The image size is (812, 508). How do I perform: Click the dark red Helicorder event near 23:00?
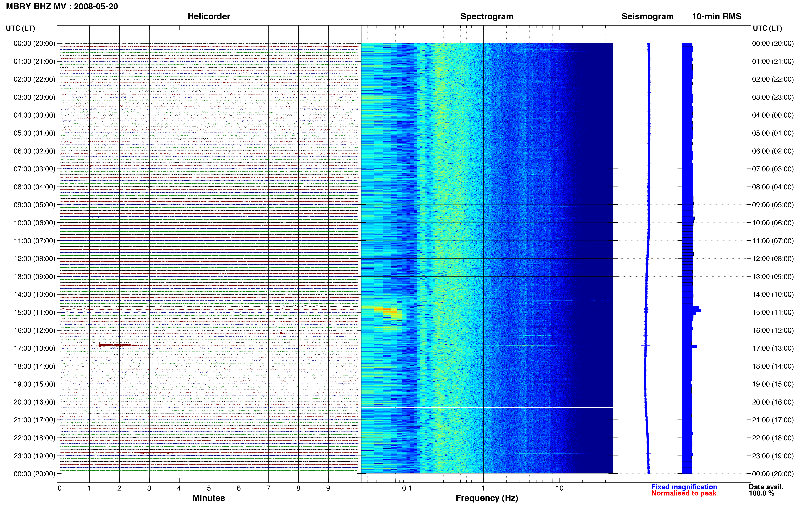(x=156, y=453)
